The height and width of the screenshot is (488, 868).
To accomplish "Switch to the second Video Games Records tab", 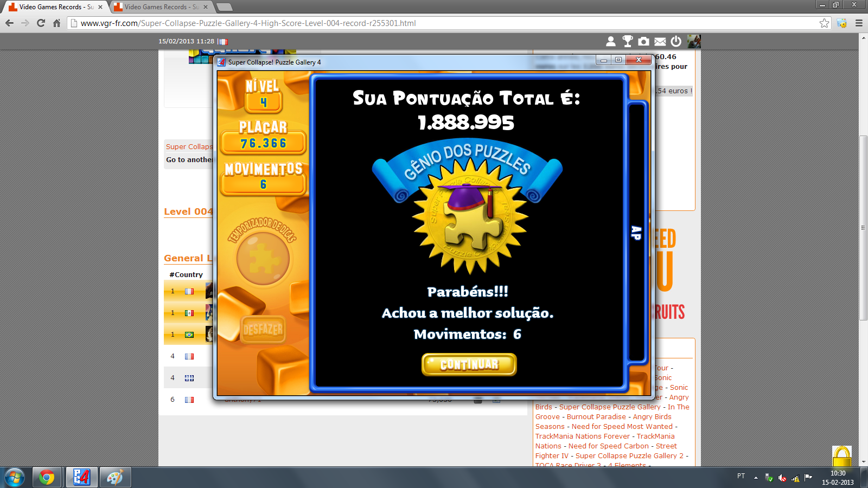I will point(157,7).
